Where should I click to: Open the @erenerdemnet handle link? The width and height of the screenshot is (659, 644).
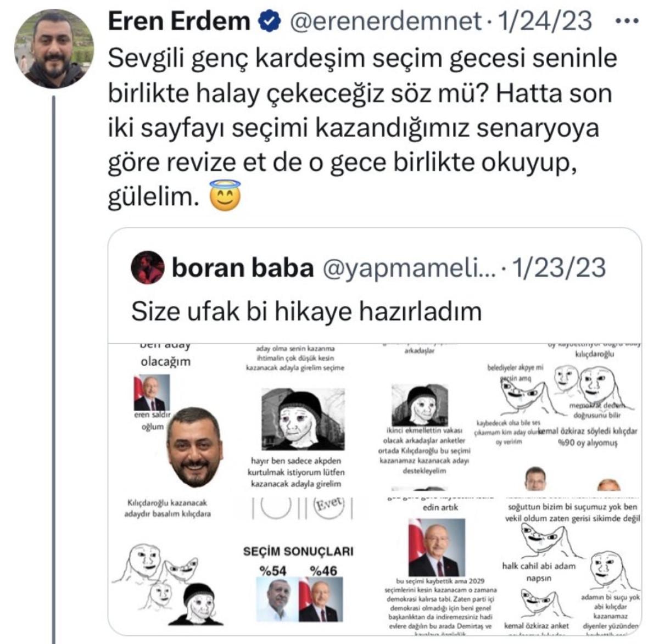click(x=385, y=22)
